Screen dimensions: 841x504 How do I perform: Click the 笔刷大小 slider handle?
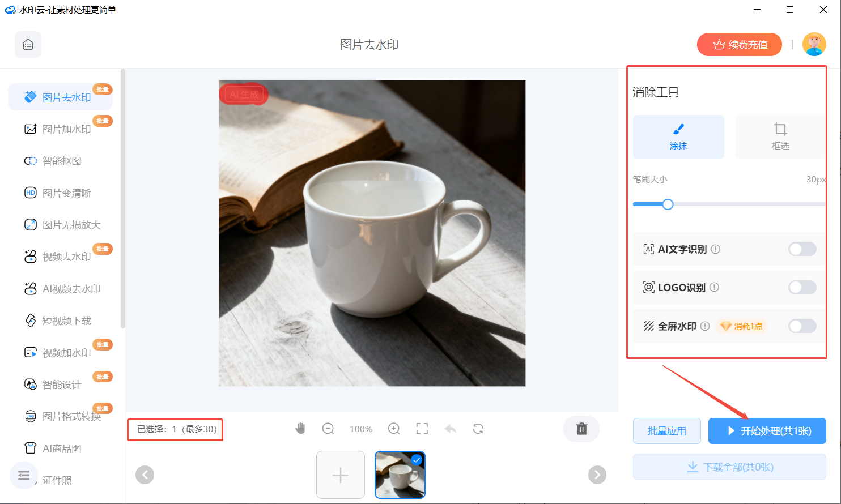pos(668,204)
